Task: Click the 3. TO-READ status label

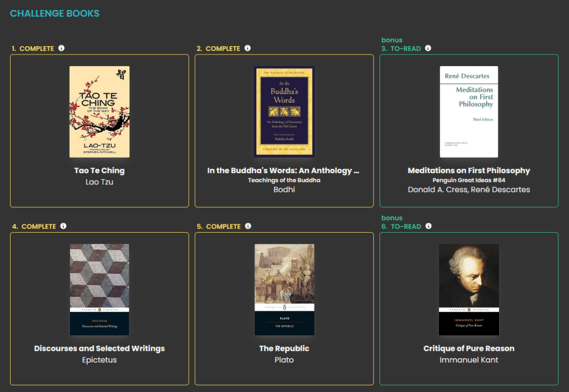Action: tap(401, 49)
